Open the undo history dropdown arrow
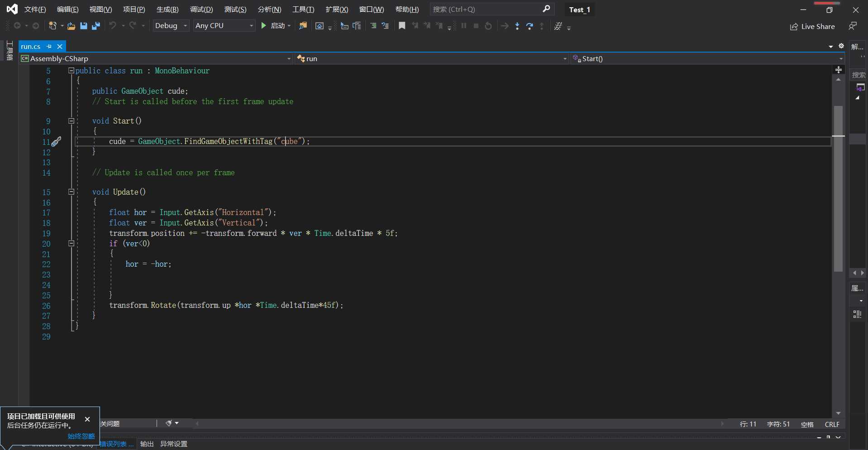This screenshot has width=868, height=450. [x=123, y=26]
